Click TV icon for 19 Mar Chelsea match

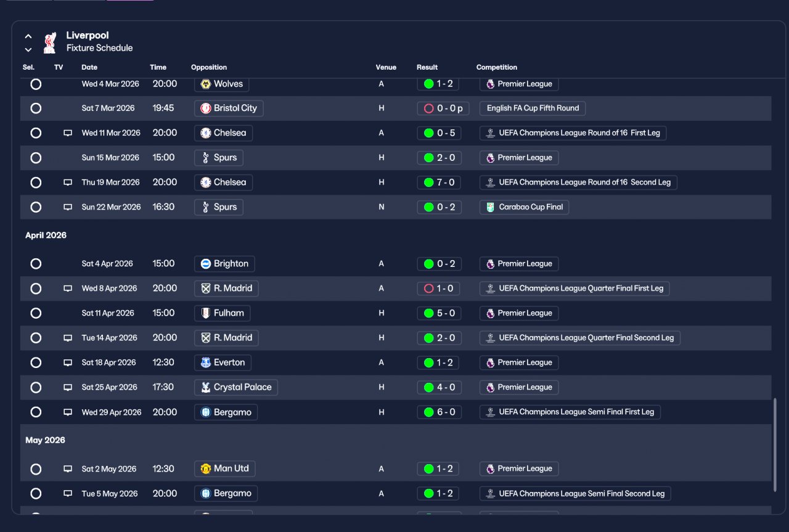pos(68,182)
